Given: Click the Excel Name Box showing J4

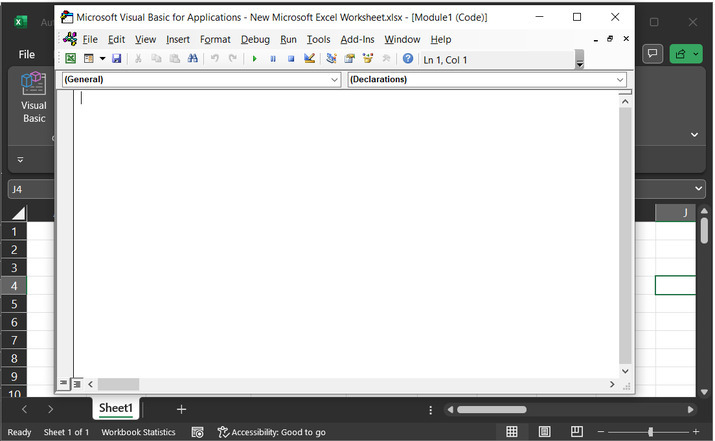Looking at the screenshot, I should coord(31,189).
